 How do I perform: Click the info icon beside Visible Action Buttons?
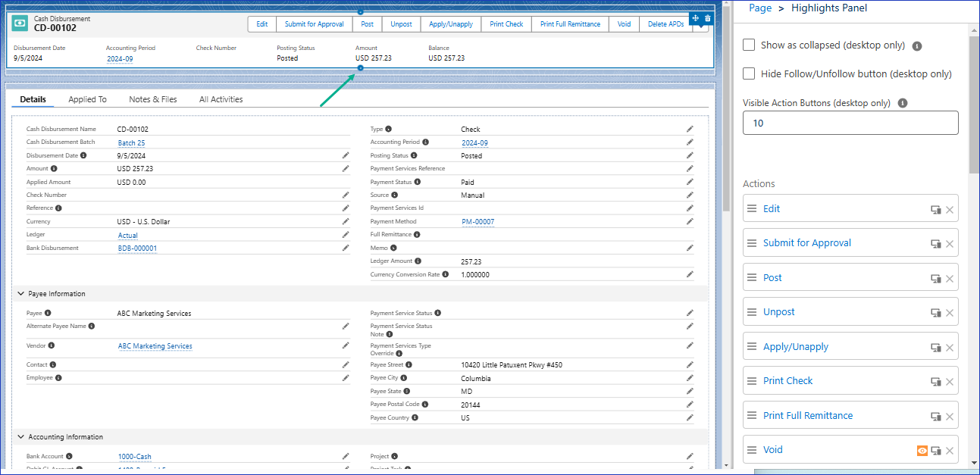click(x=903, y=103)
